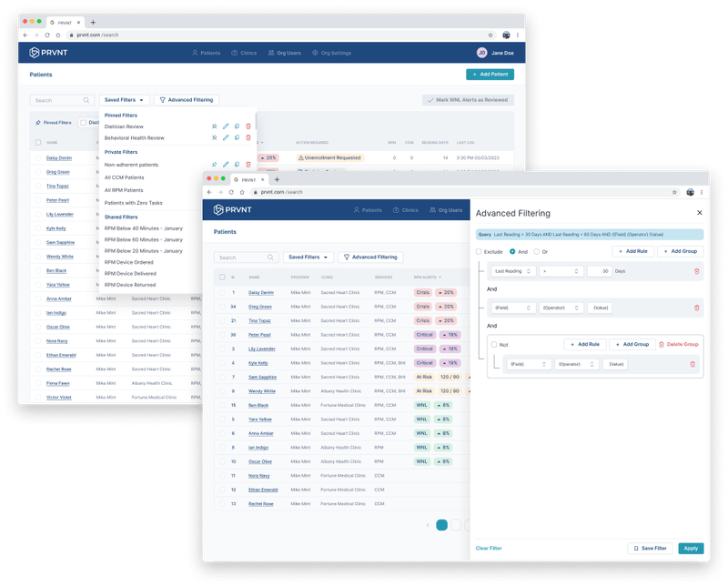Tick the pinned Dietician filter checkbox

[83, 123]
